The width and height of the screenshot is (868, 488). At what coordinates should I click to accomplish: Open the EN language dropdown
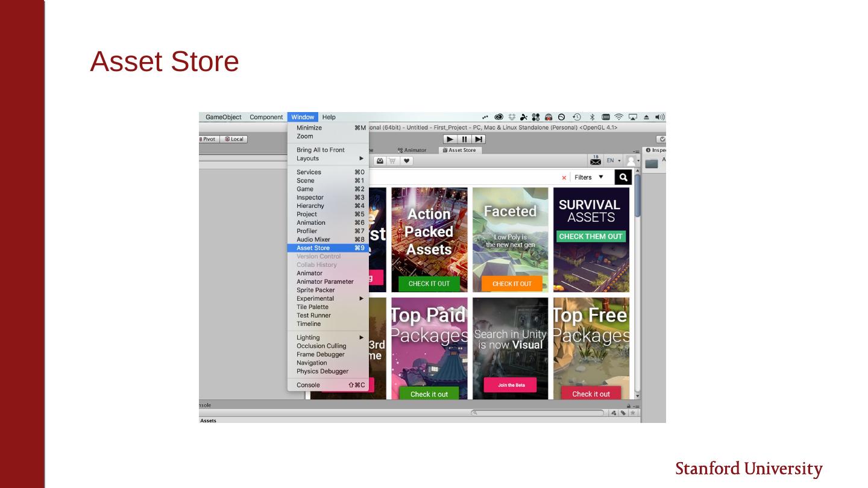click(614, 161)
